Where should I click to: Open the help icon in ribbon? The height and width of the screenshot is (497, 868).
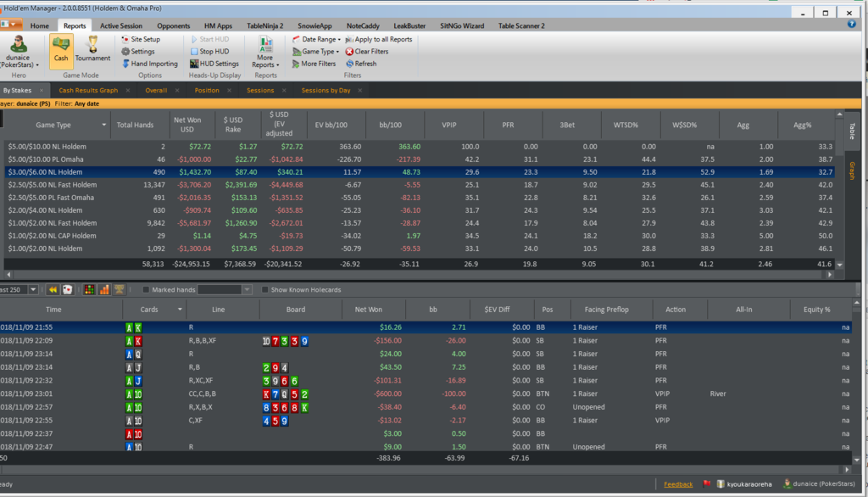point(851,25)
